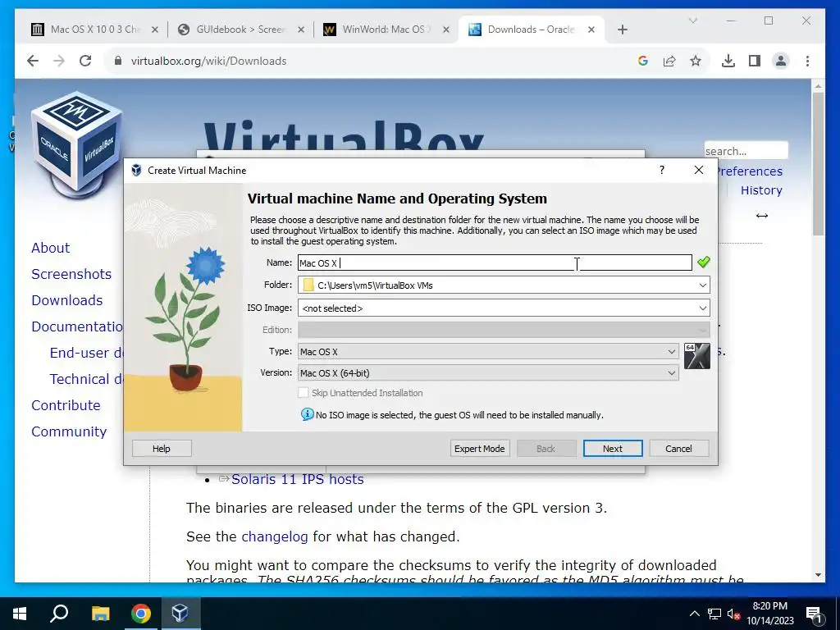Open the Contribute sidebar link
The height and width of the screenshot is (630, 840).
coord(66,405)
